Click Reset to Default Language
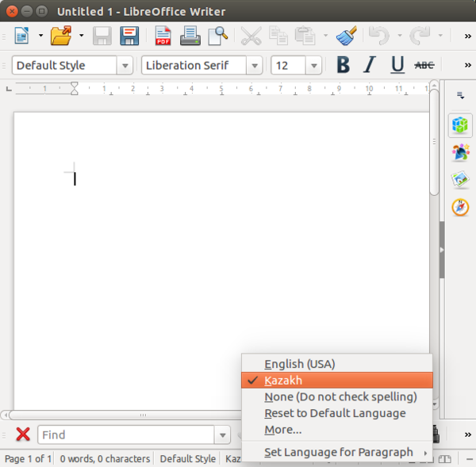This screenshot has width=476, height=467. (335, 413)
